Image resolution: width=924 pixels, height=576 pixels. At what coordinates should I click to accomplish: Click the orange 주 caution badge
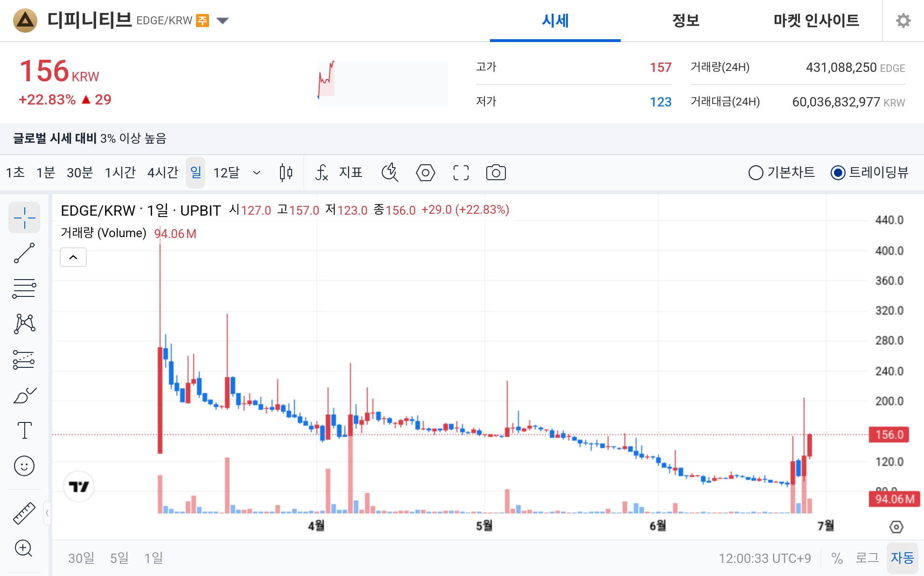click(x=202, y=21)
